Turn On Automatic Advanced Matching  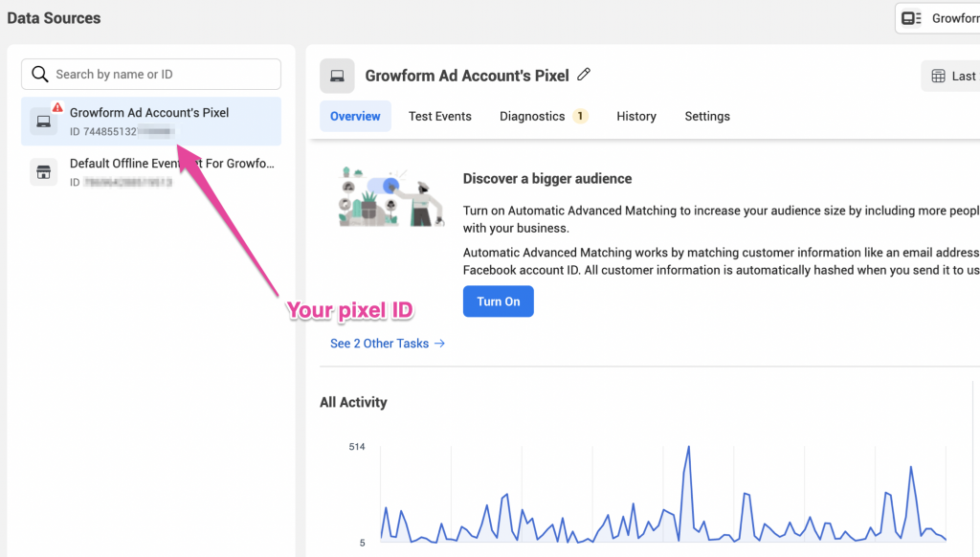498,301
